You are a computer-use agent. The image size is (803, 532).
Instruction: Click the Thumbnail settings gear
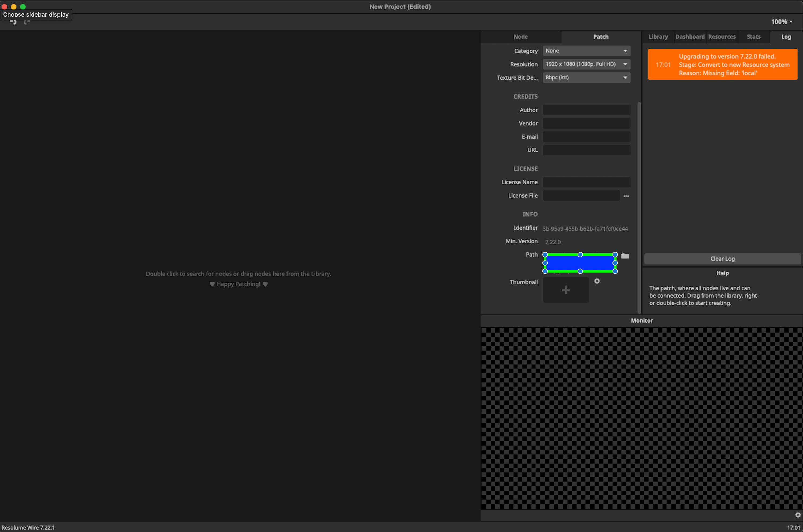(x=597, y=281)
